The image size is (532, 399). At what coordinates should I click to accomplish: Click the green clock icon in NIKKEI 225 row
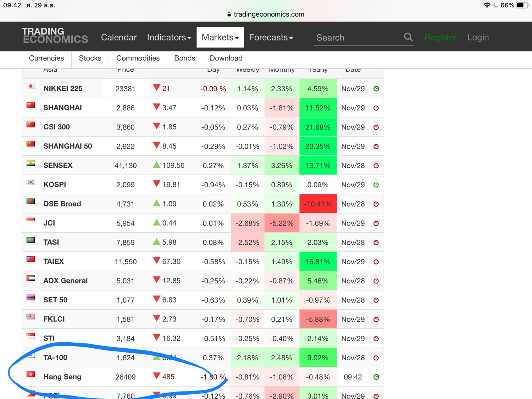click(x=376, y=89)
